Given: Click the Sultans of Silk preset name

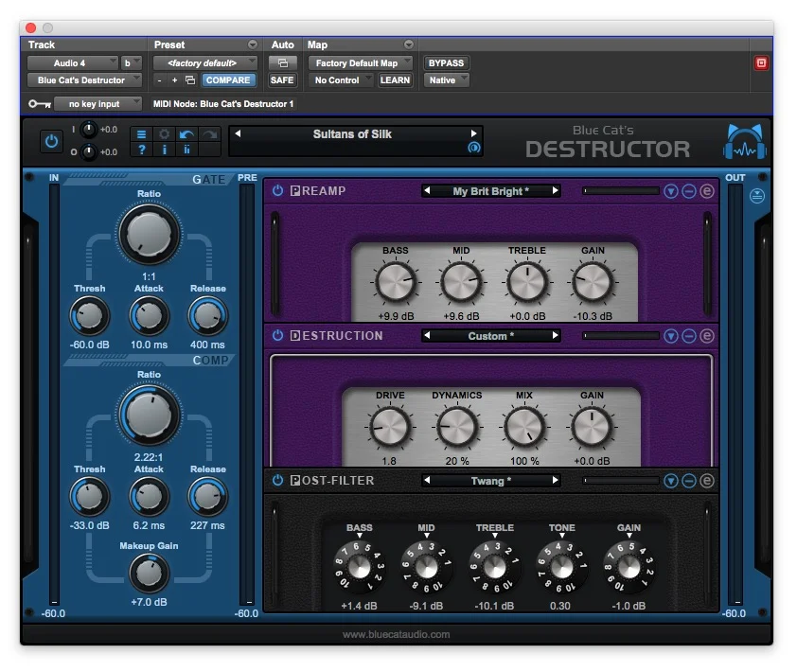Looking at the screenshot, I should click(x=352, y=134).
